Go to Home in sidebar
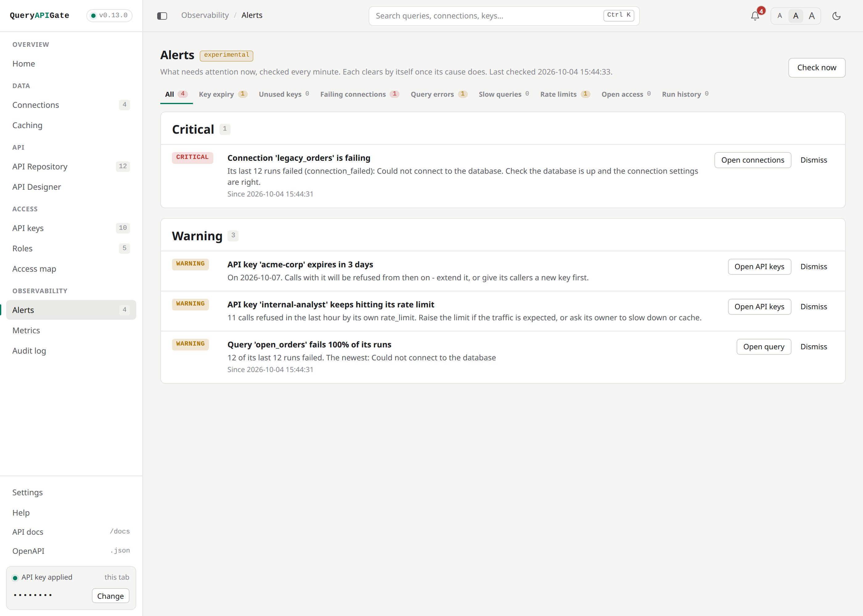Image resolution: width=863 pixels, height=616 pixels. [x=71, y=64]
